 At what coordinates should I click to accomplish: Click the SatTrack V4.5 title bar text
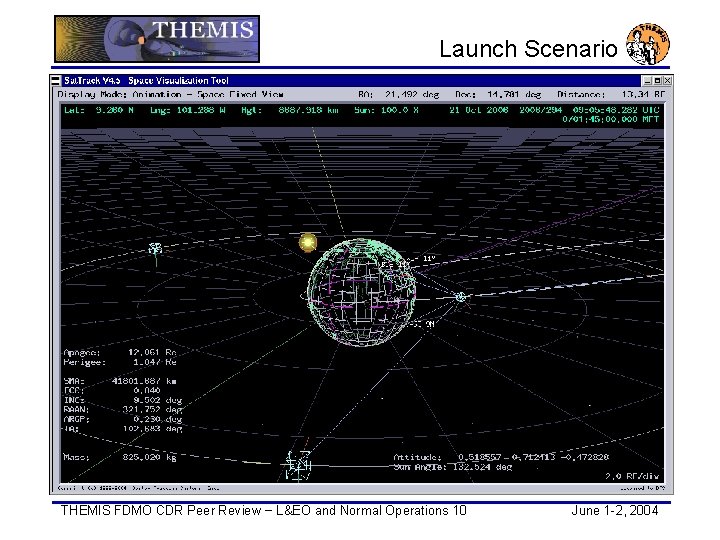146,81
